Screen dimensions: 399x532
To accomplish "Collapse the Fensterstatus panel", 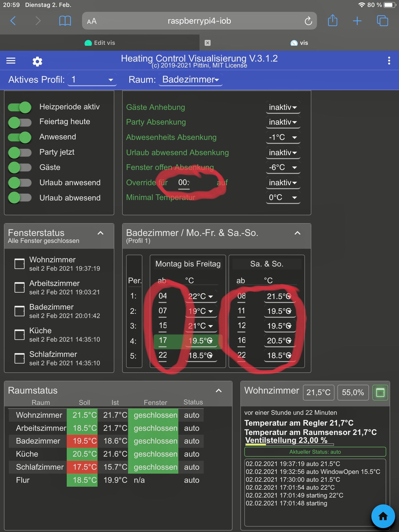I will (100, 233).
